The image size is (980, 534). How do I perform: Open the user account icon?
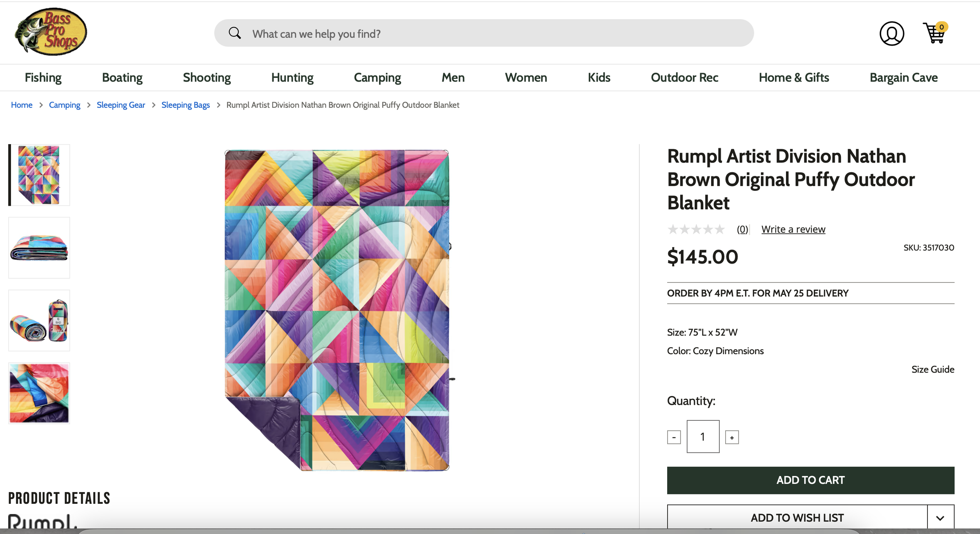(891, 34)
